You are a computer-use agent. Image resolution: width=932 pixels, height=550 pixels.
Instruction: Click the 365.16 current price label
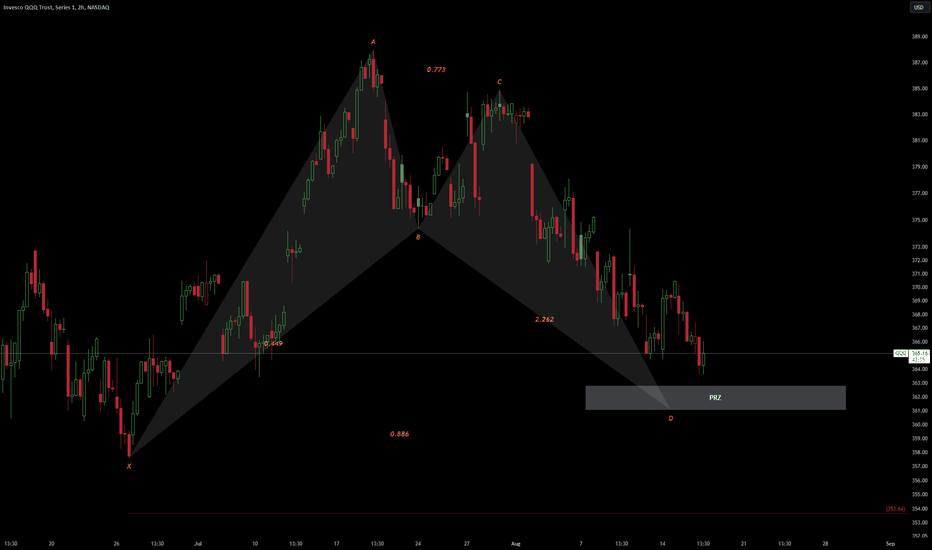(x=919, y=353)
